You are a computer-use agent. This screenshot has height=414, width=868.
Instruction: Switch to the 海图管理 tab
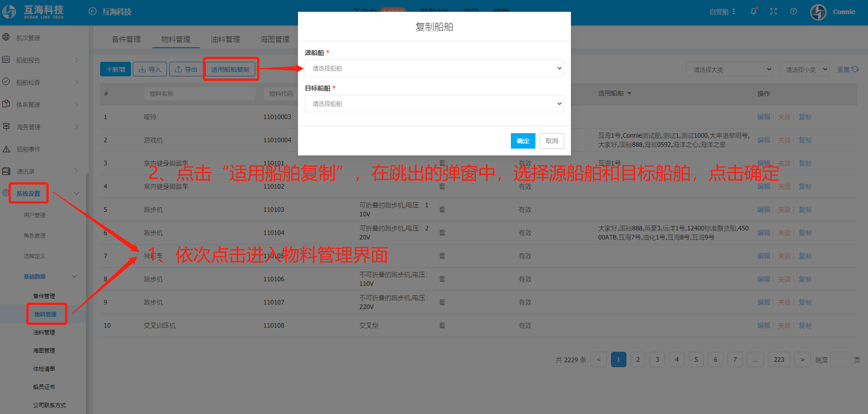[x=275, y=39]
